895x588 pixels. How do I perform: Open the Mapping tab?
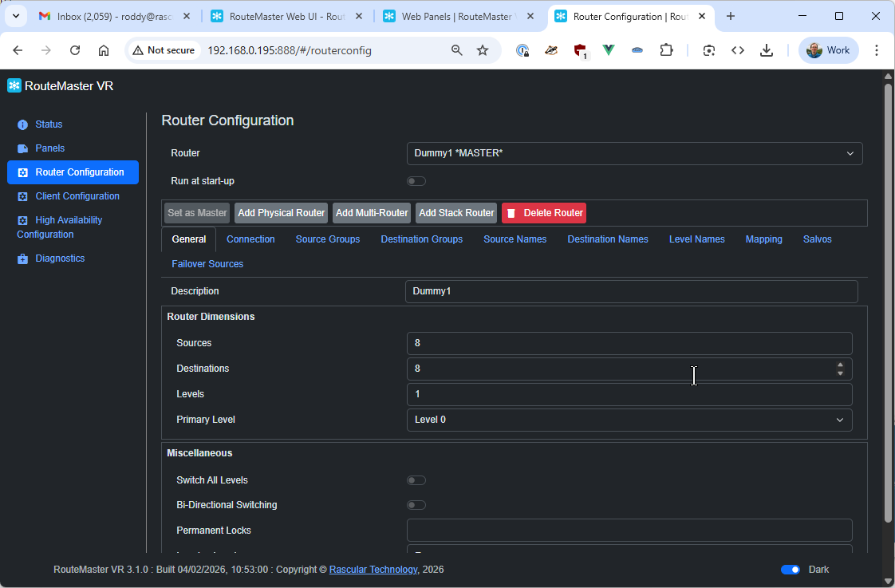pos(763,239)
